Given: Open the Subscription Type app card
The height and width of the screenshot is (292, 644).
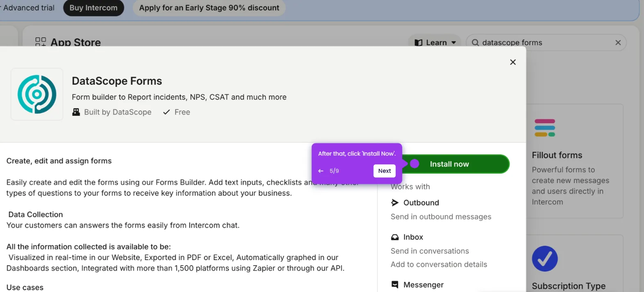Looking at the screenshot, I should coord(575,263).
